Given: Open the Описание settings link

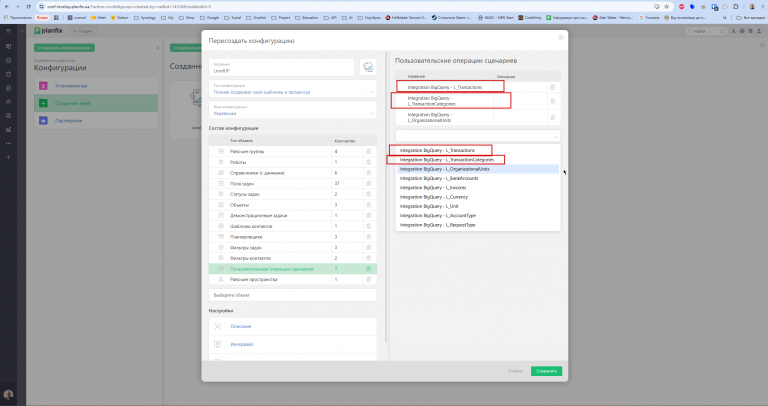Looking at the screenshot, I should [241, 326].
